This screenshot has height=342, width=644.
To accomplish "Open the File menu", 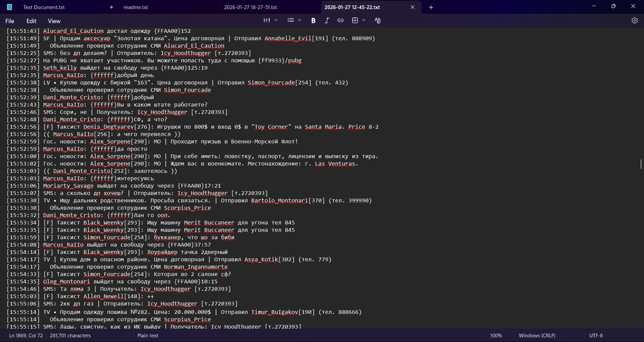I will tap(10, 21).
